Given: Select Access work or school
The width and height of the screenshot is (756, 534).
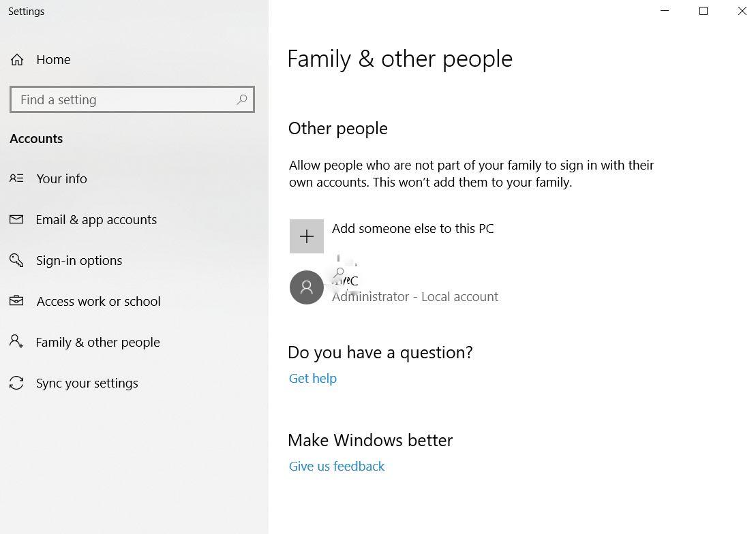Looking at the screenshot, I should click(x=98, y=301).
